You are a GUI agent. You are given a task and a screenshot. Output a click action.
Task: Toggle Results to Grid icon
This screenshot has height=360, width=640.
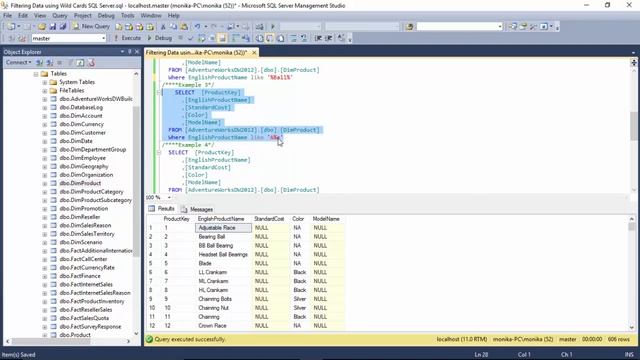pos(270,38)
